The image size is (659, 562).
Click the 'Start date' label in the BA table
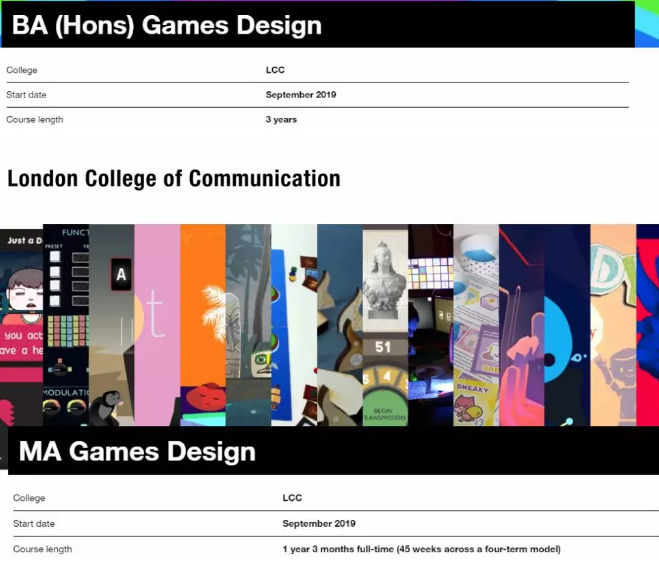coord(26,95)
